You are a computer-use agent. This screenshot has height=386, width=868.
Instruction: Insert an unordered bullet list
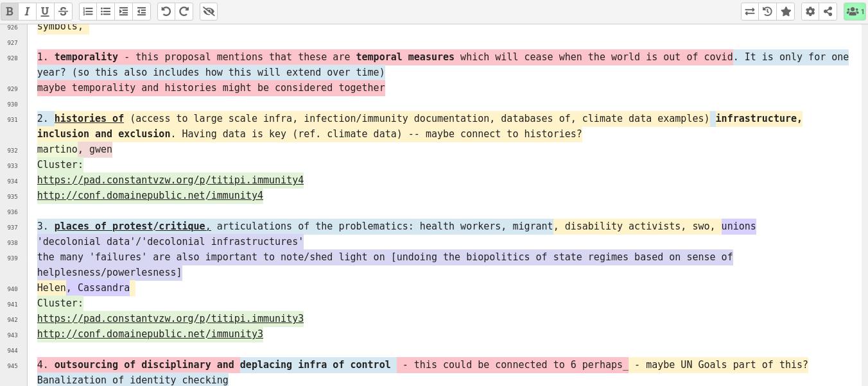coord(106,12)
